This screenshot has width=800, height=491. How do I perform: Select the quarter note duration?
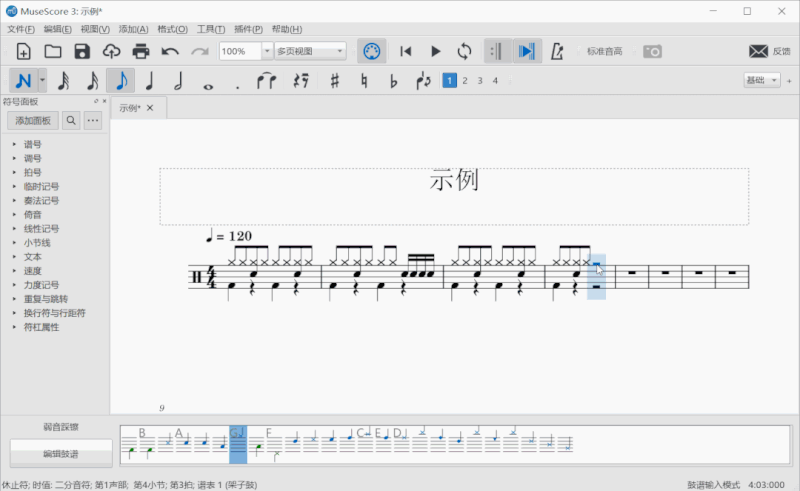(x=149, y=81)
